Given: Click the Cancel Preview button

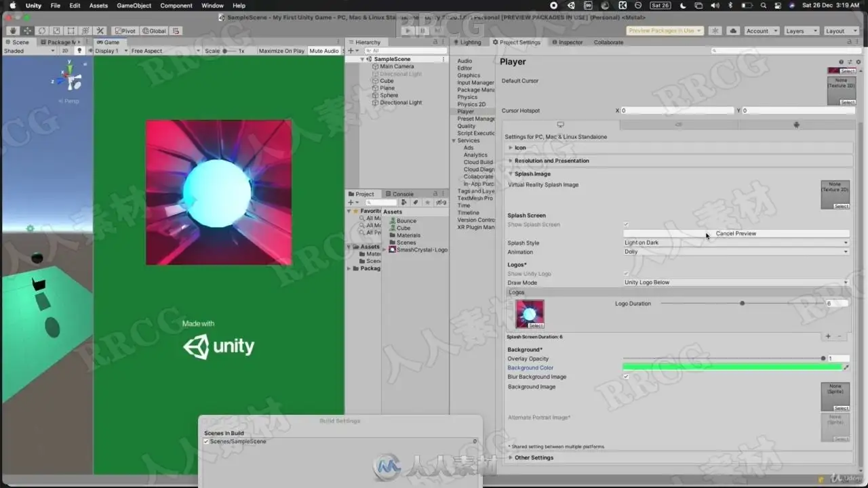Looking at the screenshot, I should (736, 233).
